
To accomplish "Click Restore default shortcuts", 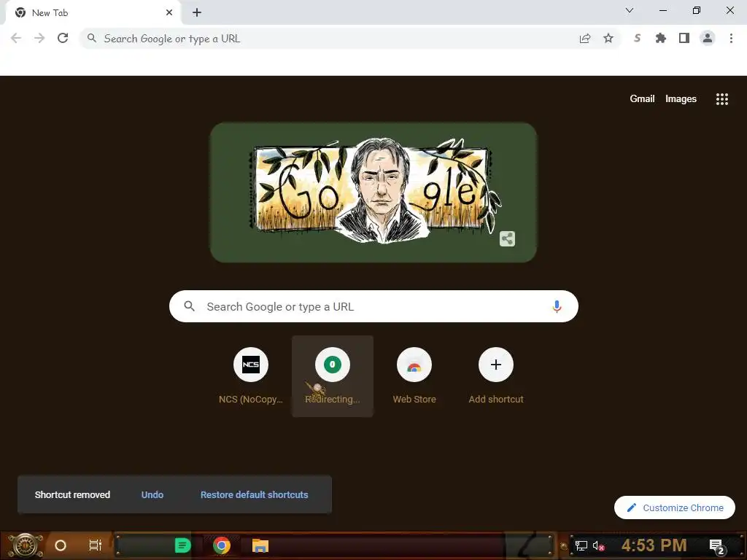I will pyautogui.click(x=255, y=495).
